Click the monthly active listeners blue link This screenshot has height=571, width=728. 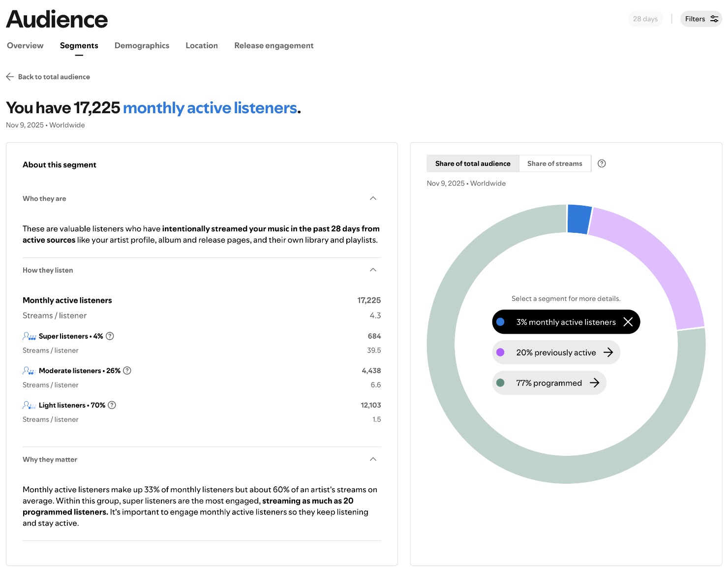pos(210,108)
